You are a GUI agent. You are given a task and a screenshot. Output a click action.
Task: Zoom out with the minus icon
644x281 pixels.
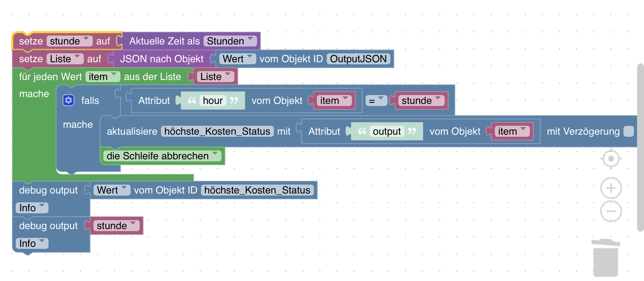[x=611, y=211]
